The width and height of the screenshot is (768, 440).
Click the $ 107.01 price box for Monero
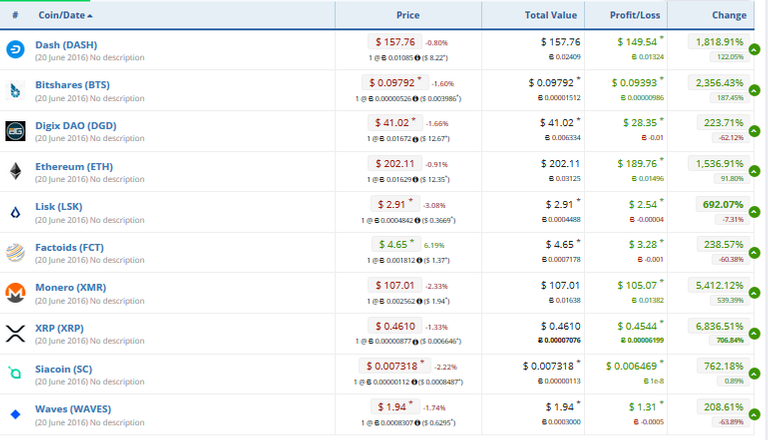coord(395,285)
